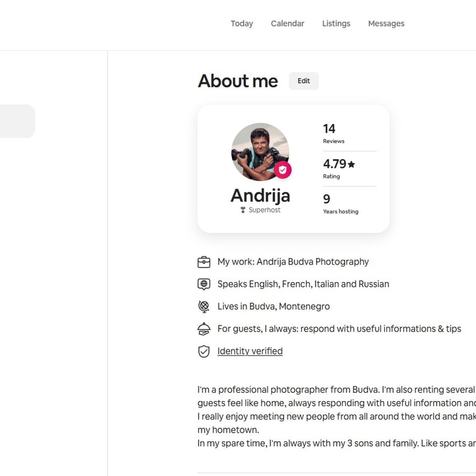Screen dimensions: 476x476
Task: Click the serving dish icon for guests
Action: 204,329
